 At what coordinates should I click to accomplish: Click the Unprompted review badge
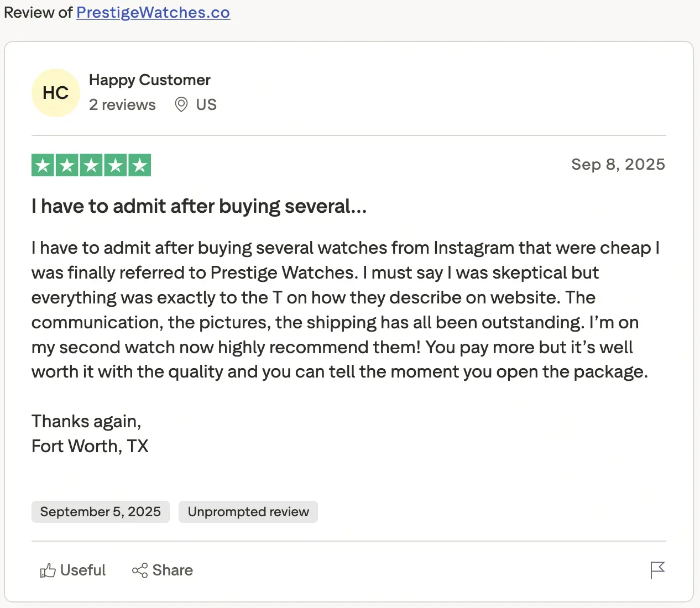tap(248, 512)
